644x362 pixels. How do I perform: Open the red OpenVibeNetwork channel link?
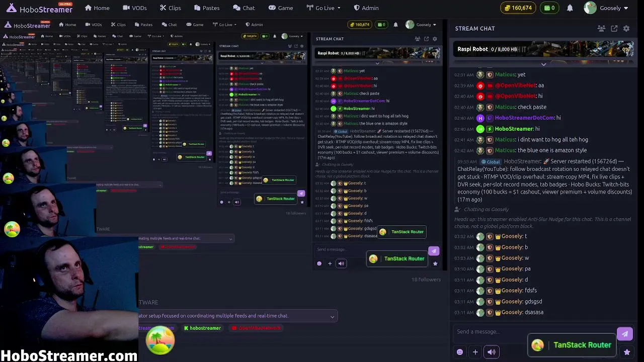[257, 328]
